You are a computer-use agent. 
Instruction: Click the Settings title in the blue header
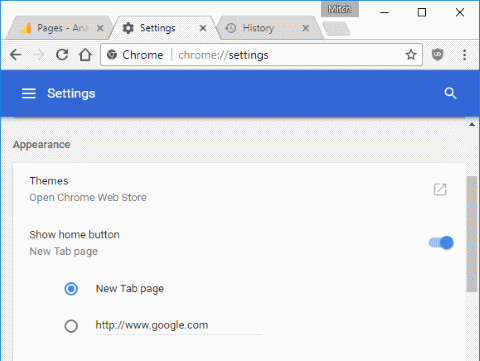[x=71, y=93]
